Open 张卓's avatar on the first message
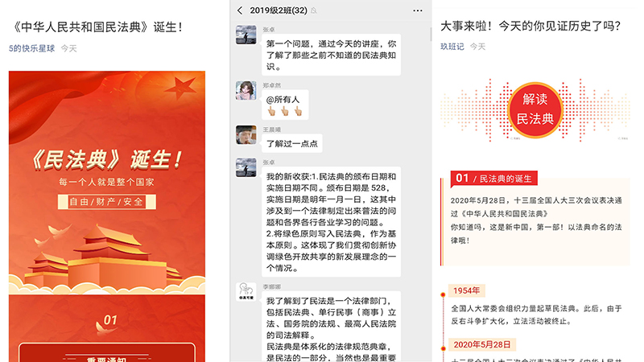This screenshot has height=362, width=644. [x=246, y=35]
